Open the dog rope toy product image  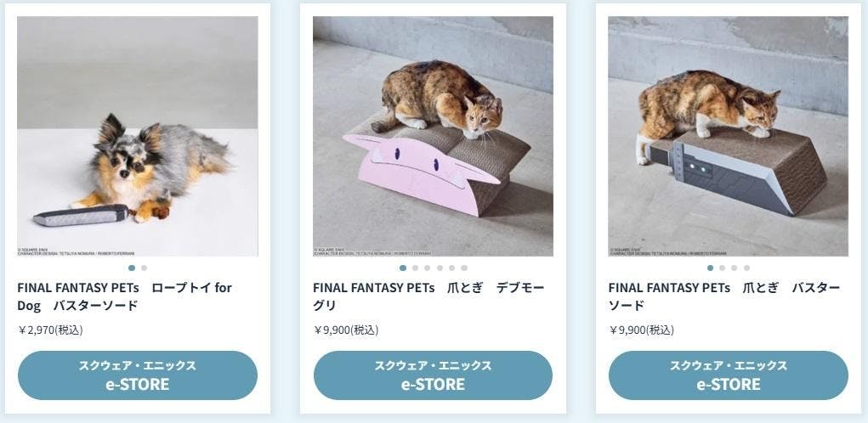tap(137, 136)
